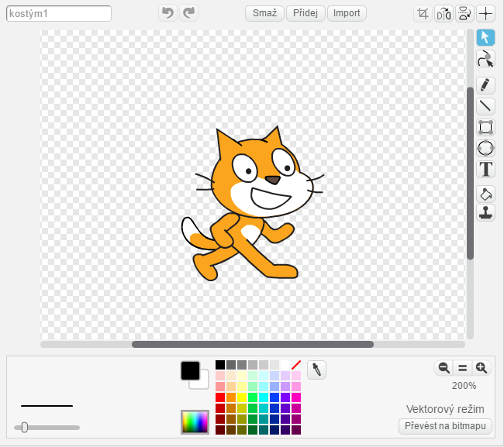Click the 200% zoom level text

[x=464, y=386]
